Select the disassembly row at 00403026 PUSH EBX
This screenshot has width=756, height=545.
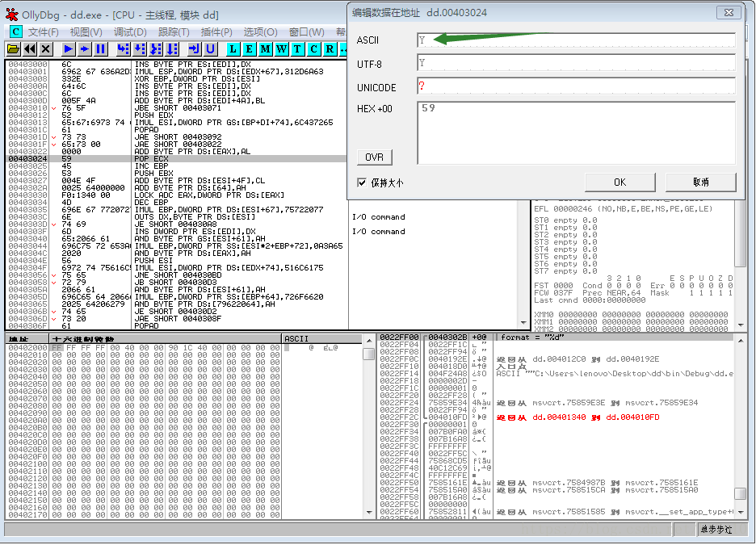(x=176, y=173)
